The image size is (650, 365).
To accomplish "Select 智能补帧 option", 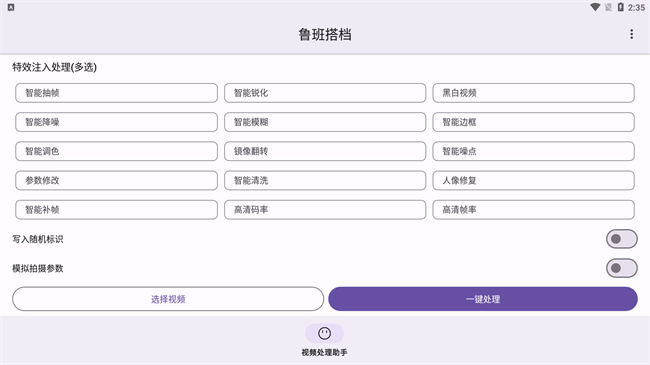I will [x=116, y=209].
